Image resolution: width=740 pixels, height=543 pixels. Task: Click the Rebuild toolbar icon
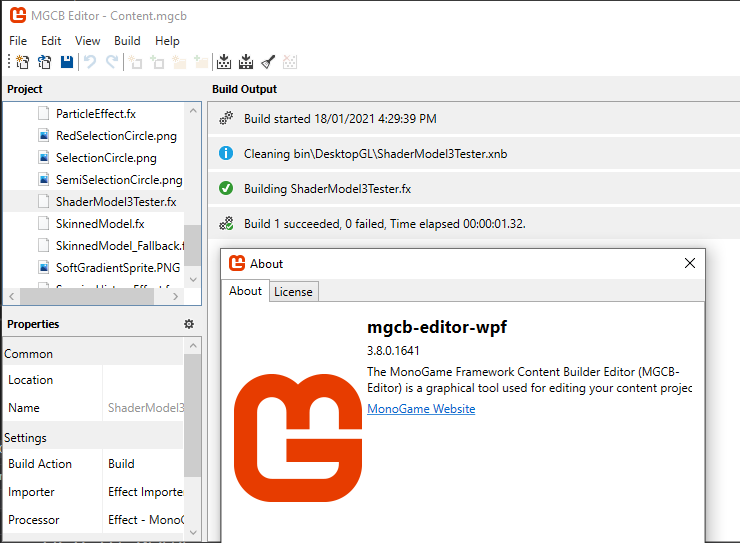tap(245, 62)
